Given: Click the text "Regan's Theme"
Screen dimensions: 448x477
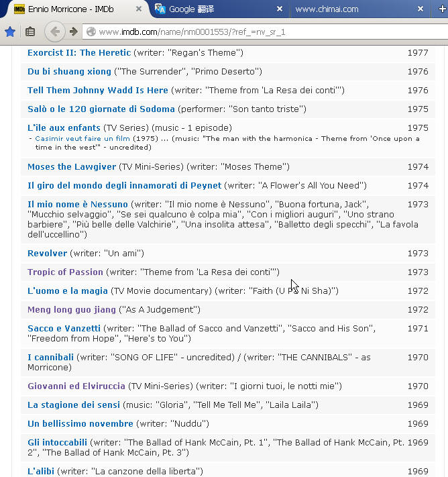Looking at the screenshot, I should coord(204,52).
